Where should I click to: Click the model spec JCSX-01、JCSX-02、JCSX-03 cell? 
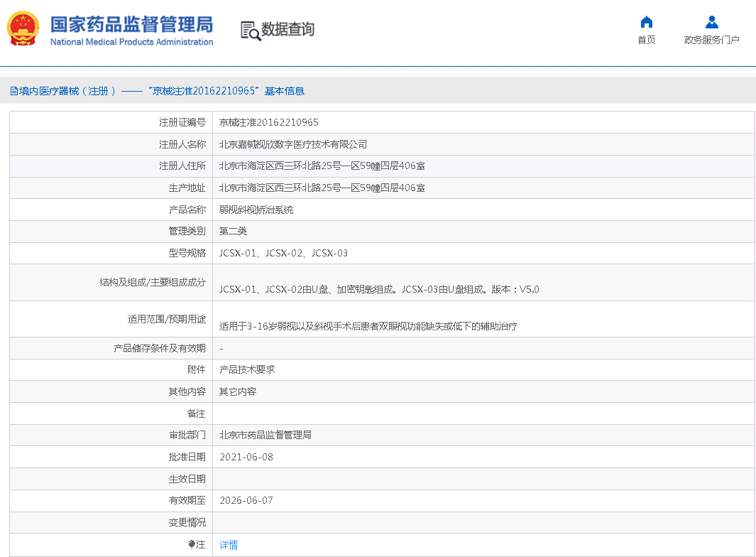(283, 253)
